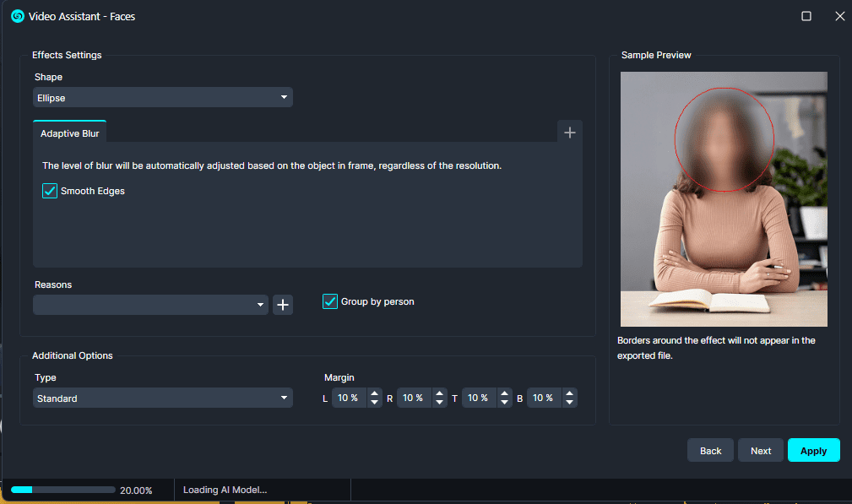Decrease the bottom margin with down arrow
The width and height of the screenshot is (852, 504).
[570, 403]
